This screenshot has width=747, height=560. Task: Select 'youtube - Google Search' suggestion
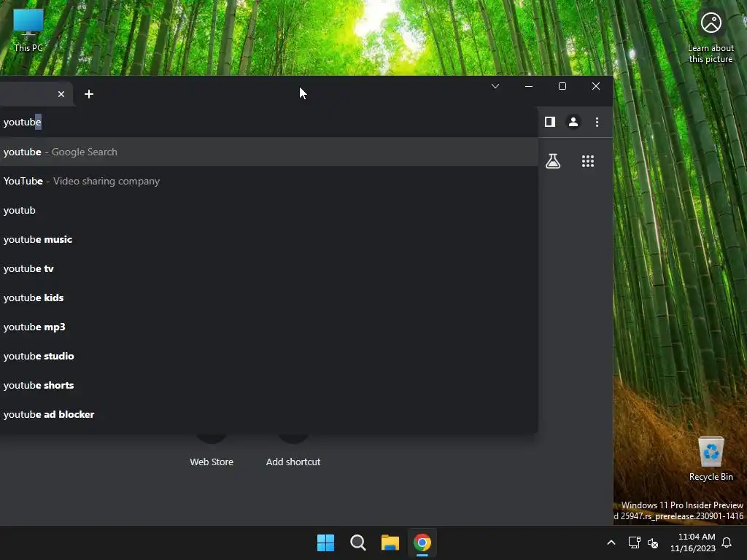(268, 152)
